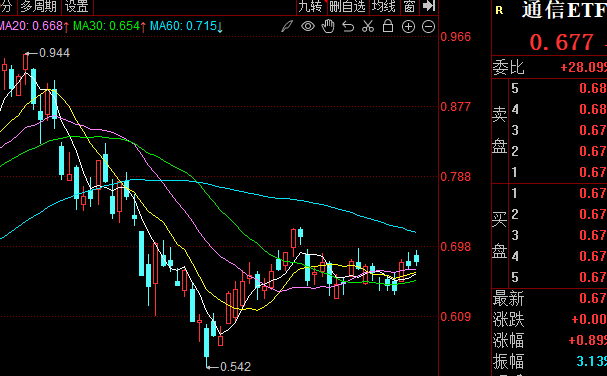Open the 设置 settings tab
Screen dimensions: 607x376
point(77,6)
